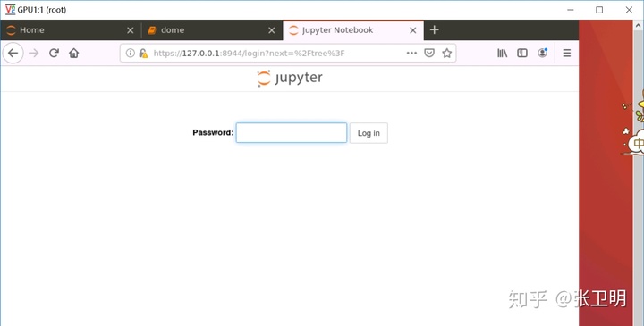Viewport: 644px width, 326px height.
Task: Bookmark this page with the star icon
Action: tap(447, 53)
